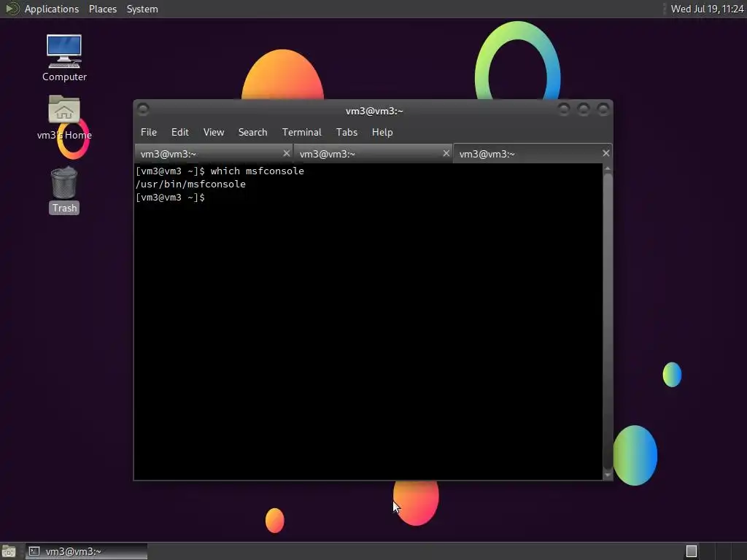This screenshot has width=747, height=560.
Task: Click the terminal scrollbar up arrow
Action: click(608, 168)
